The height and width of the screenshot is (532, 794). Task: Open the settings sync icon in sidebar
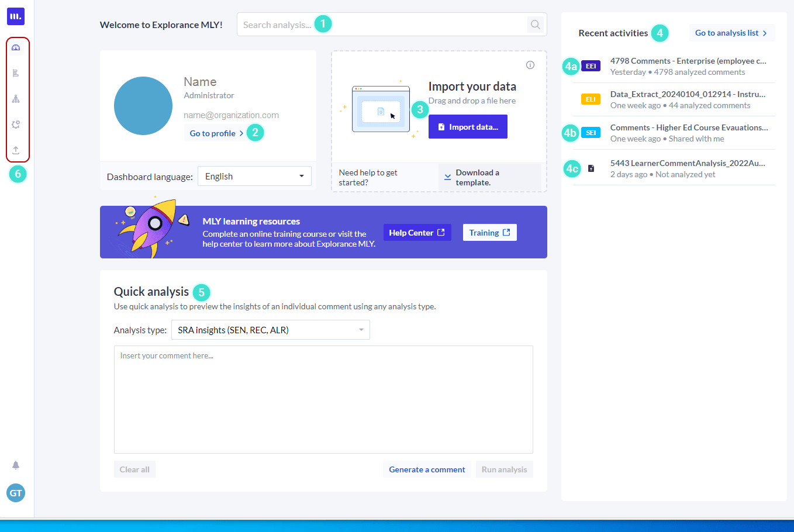click(x=16, y=125)
